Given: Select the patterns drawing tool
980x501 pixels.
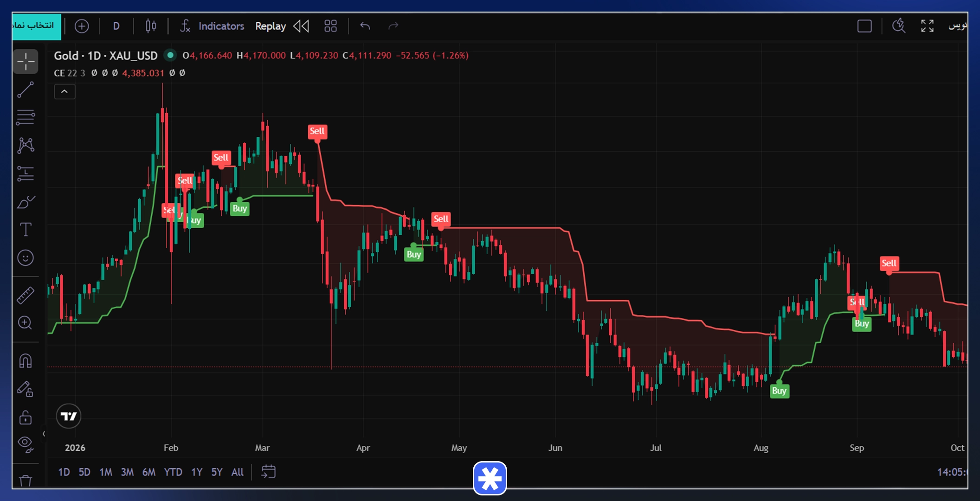Looking at the screenshot, I should coord(26,145).
